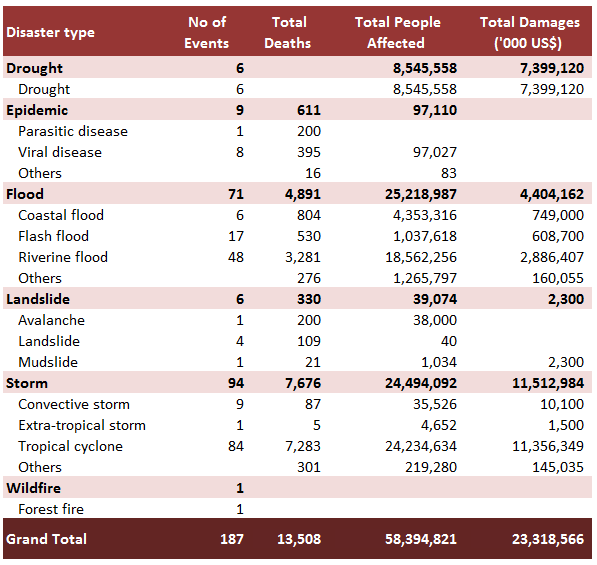Select the 'Tropical cyclone' row label
Viewport: 597px width, 565px height.
[70, 446]
